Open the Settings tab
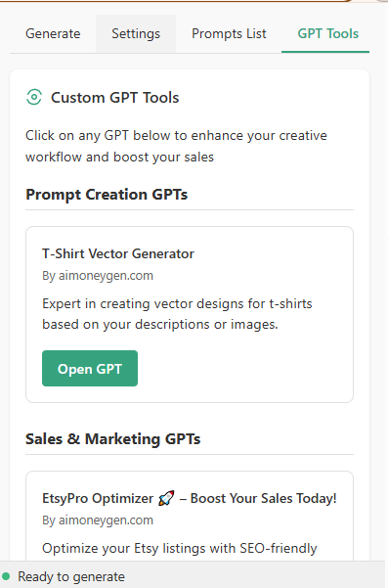The image size is (388, 588). pos(136,33)
